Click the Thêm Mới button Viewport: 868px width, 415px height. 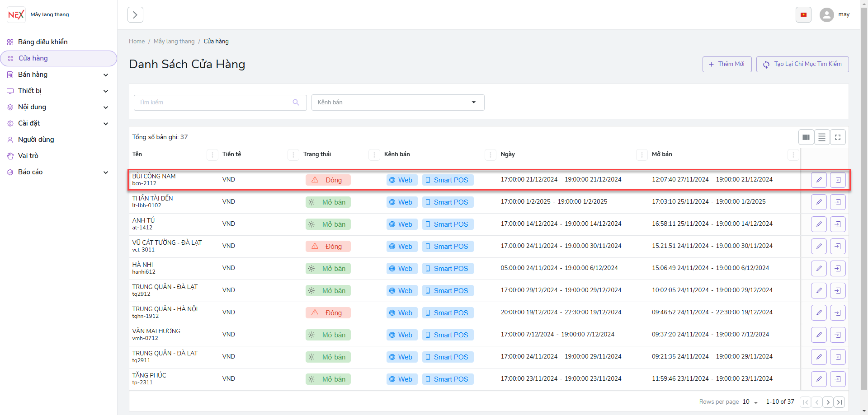coord(726,64)
